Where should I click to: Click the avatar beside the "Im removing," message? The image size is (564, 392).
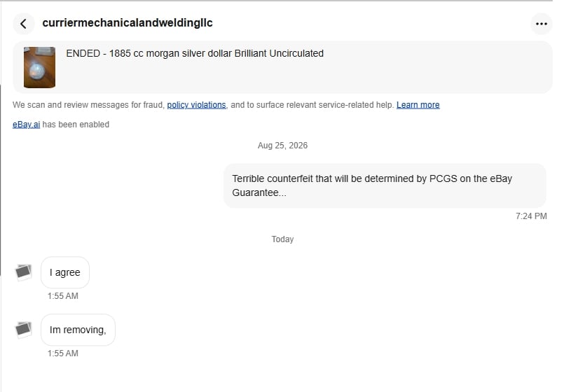tap(24, 329)
